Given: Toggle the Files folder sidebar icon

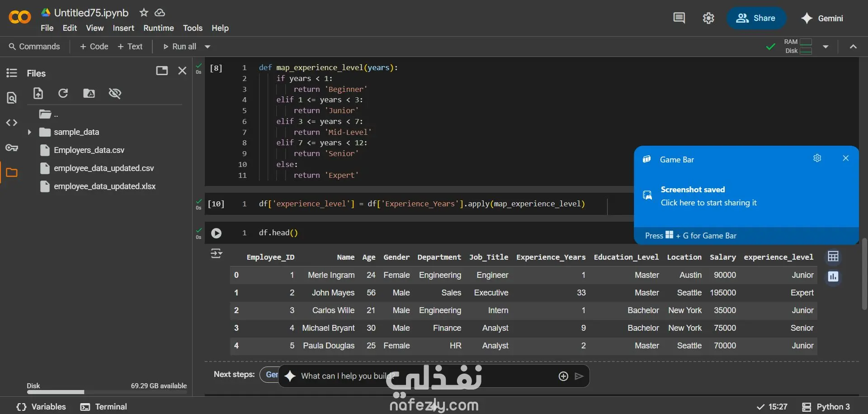Looking at the screenshot, I should (12, 172).
